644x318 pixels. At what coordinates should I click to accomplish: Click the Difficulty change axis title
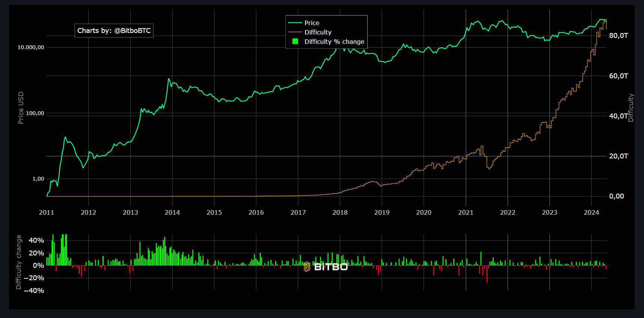point(19,262)
